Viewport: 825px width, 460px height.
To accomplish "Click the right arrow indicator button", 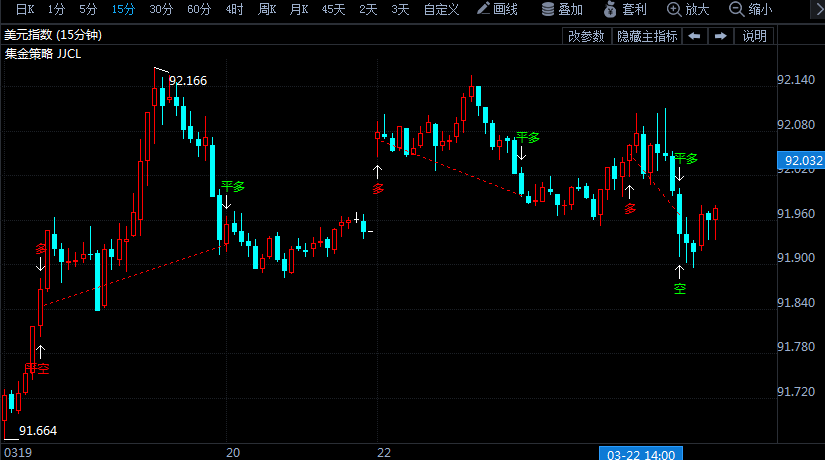I will pos(721,36).
